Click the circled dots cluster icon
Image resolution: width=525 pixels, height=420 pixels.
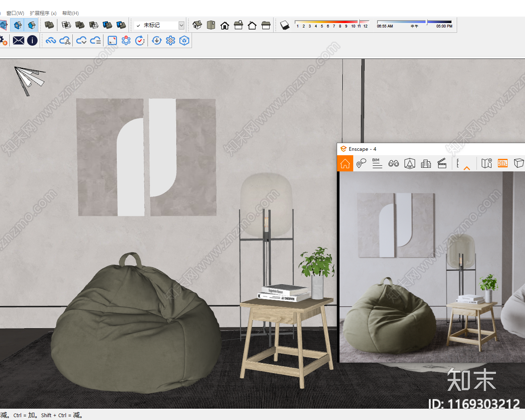126,40
